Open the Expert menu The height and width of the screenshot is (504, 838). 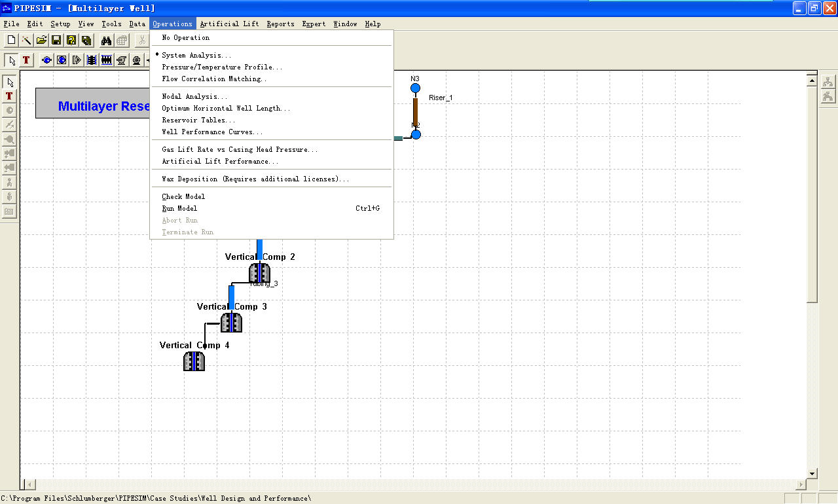coord(314,24)
